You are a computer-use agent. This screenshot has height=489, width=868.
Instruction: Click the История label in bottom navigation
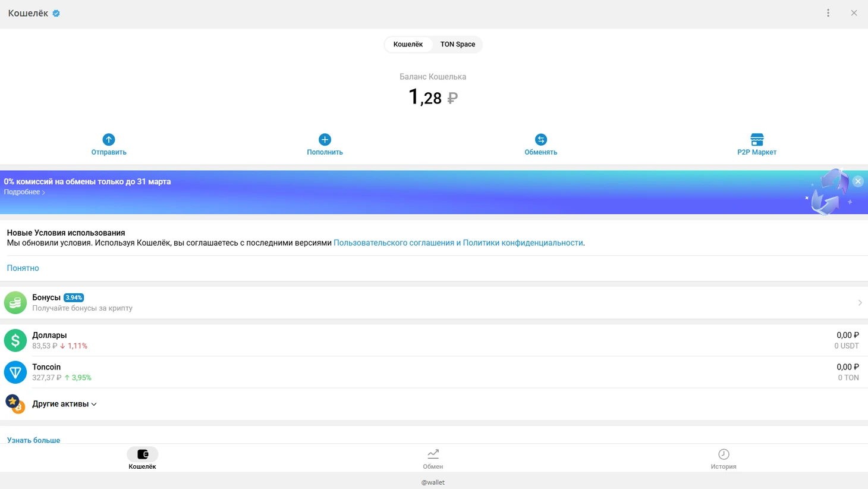(x=724, y=467)
